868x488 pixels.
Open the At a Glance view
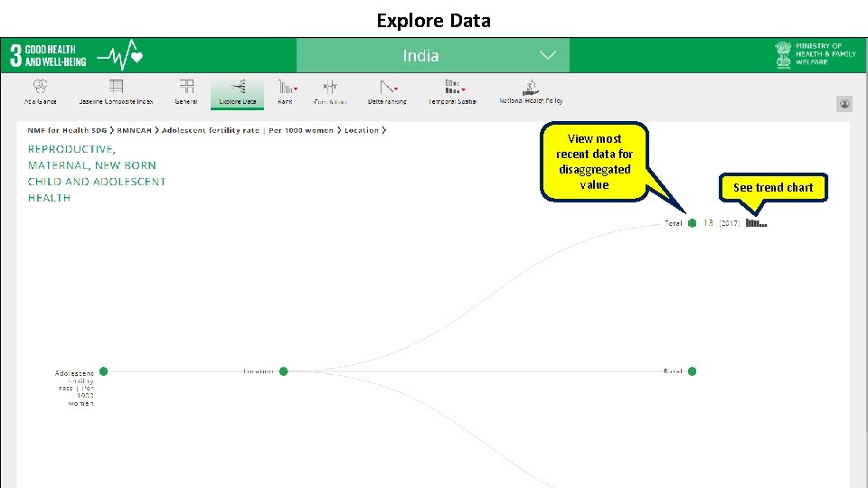point(40,91)
